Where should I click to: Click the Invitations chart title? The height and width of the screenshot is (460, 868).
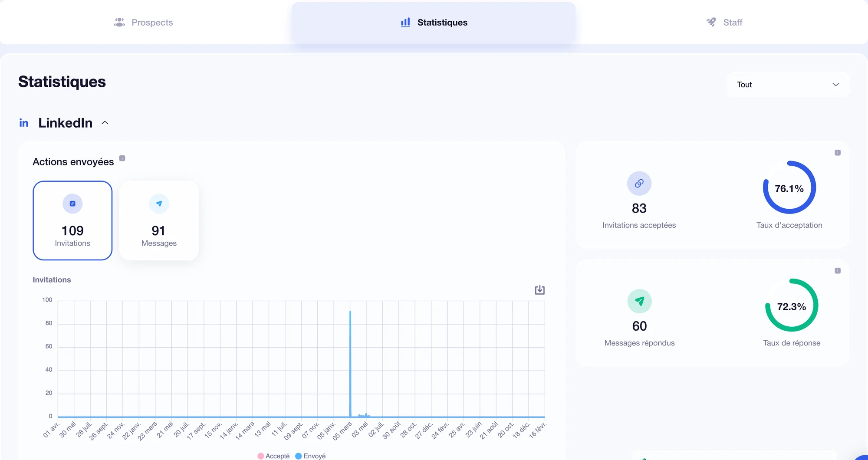[x=52, y=280]
